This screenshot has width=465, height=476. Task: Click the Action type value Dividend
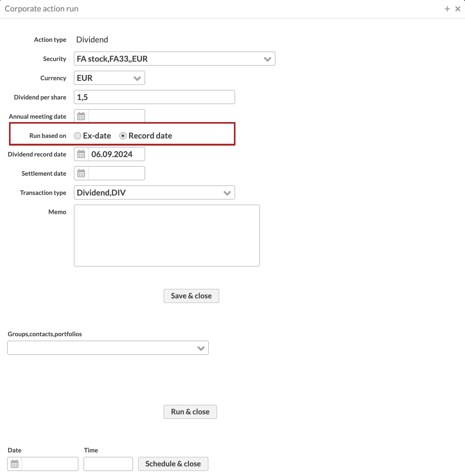92,40
